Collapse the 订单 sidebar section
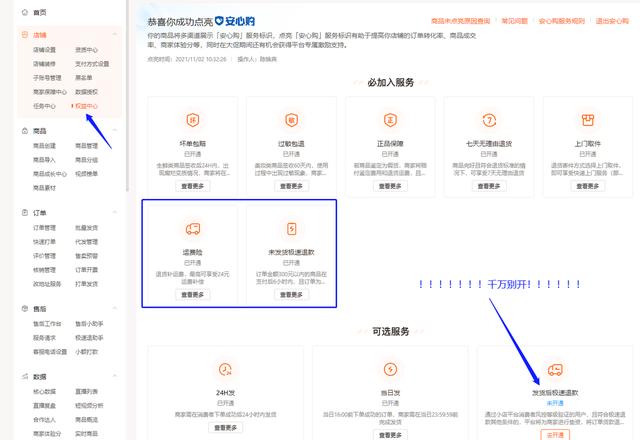640x440 pixels. (x=116, y=213)
